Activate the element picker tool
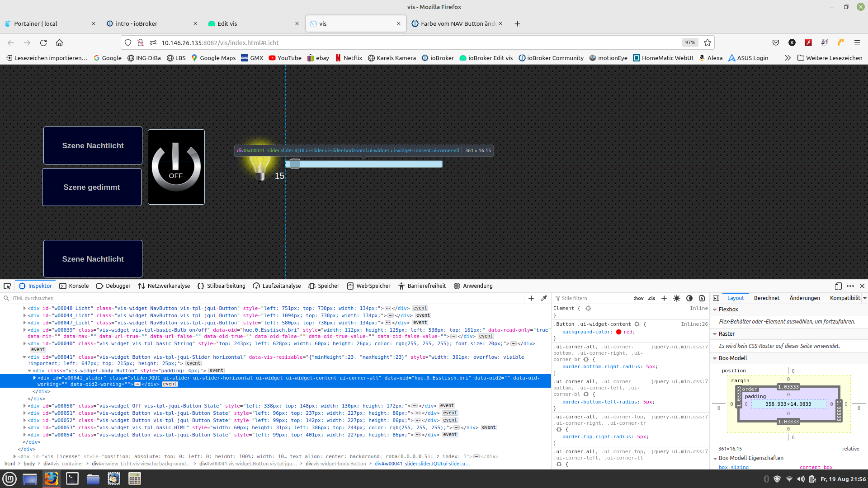 click(x=7, y=286)
